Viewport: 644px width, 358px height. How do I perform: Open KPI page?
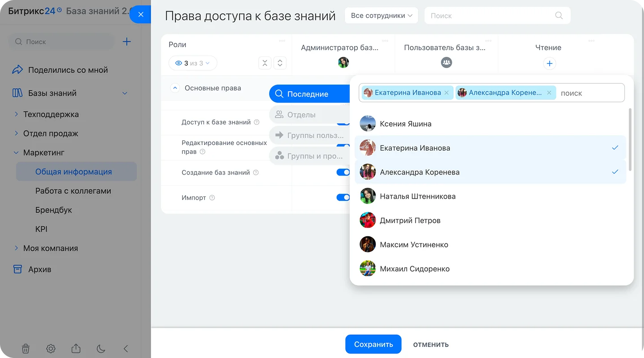coord(41,229)
